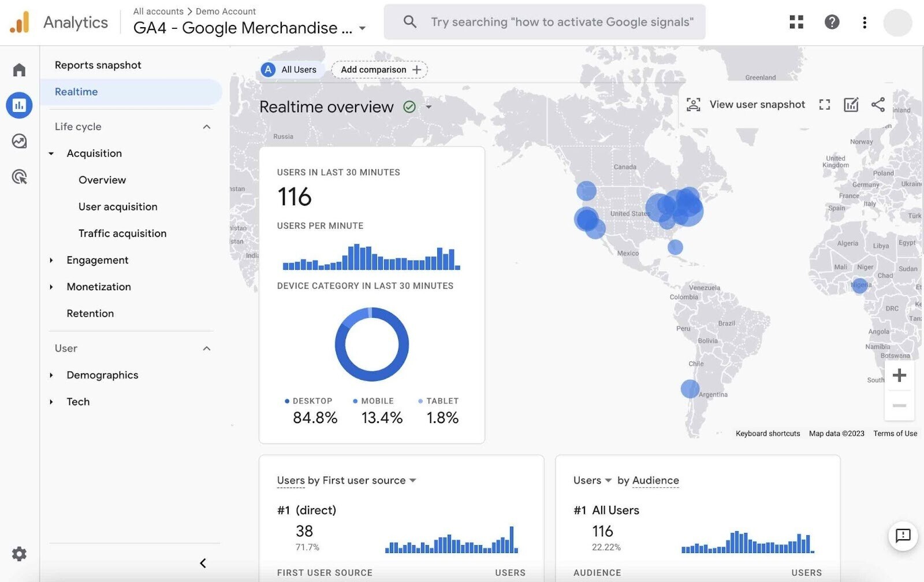Collapse the navigation sidebar arrow
Viewport: 924px width, 582px height.
click(x=203, y=563)
